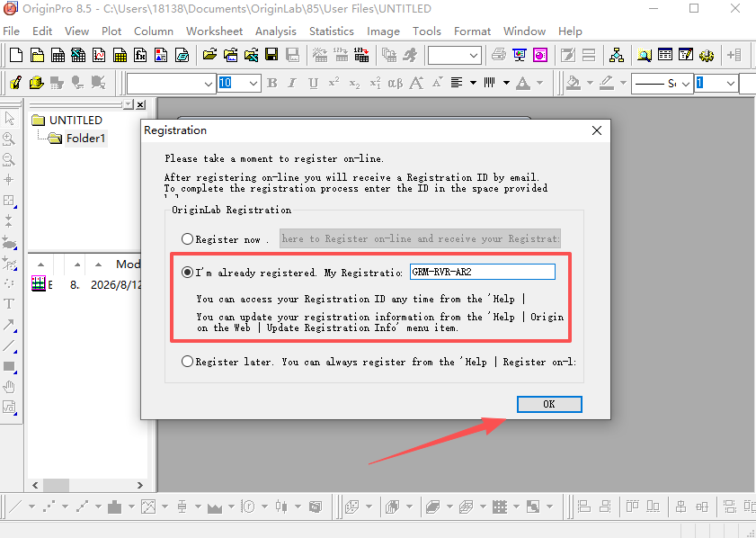
Task: Create a new project with the blank page icon
Action: pos(16,55)
